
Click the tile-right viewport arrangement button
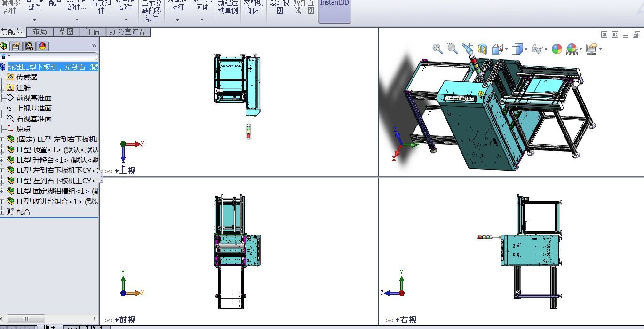(x=615, y=34)
